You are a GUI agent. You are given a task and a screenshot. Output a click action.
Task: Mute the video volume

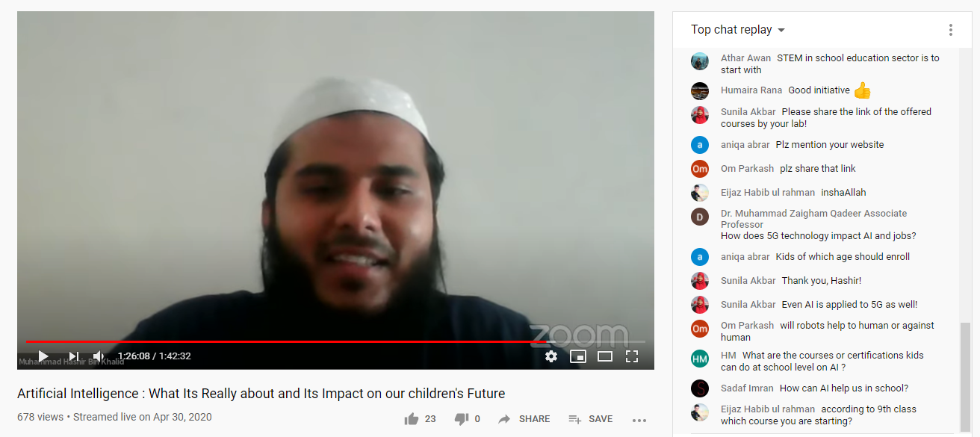point(99,356)
